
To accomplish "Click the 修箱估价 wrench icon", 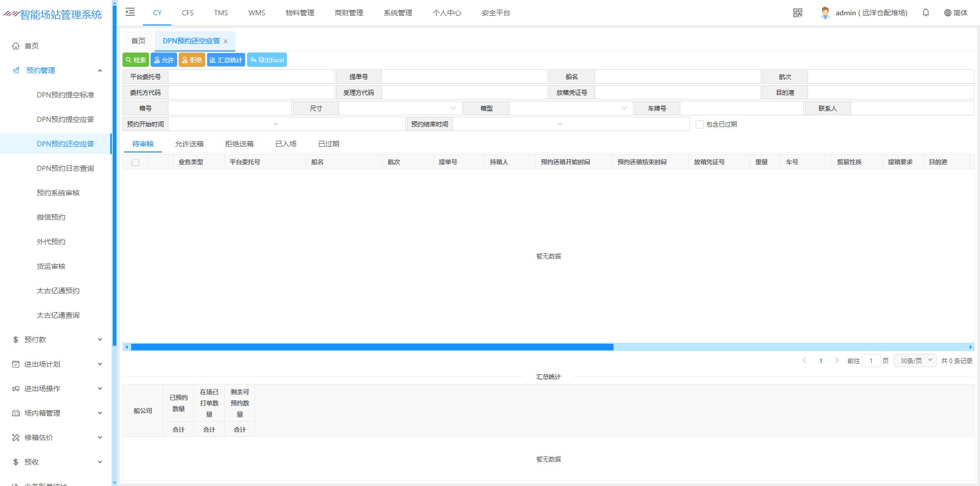I will 16,438.
